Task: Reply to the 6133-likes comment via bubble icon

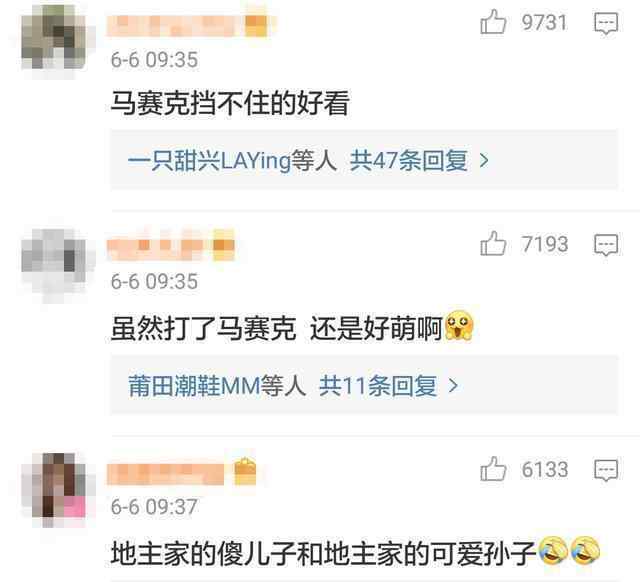Action: [x=606, y=470]
